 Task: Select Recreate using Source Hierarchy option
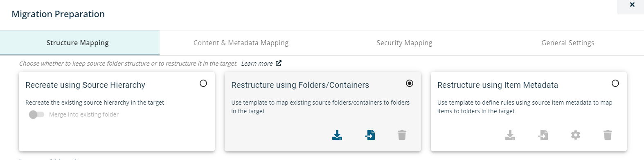(x=203, y=83)
